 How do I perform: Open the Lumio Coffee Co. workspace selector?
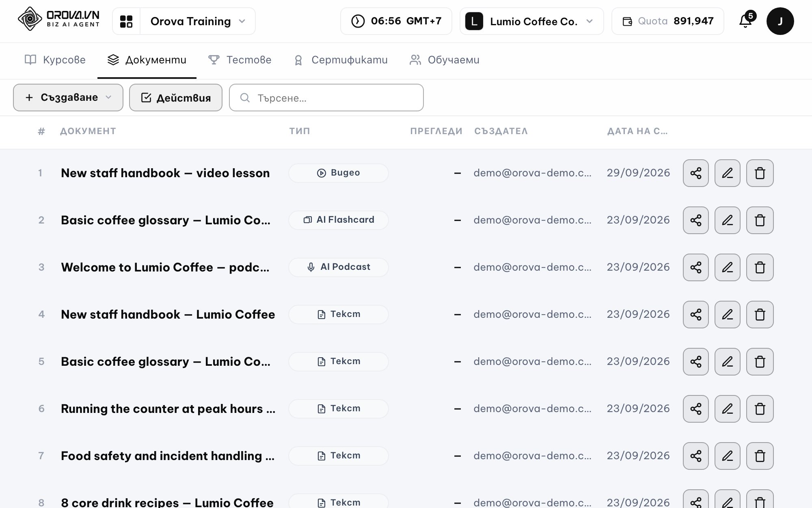click(x=531, y=21)
